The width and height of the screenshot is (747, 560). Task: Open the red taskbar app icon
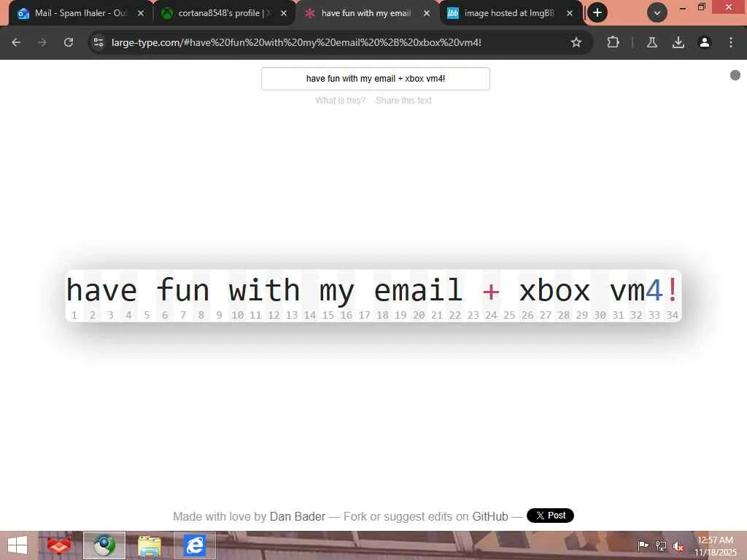(x=58, y=545)
